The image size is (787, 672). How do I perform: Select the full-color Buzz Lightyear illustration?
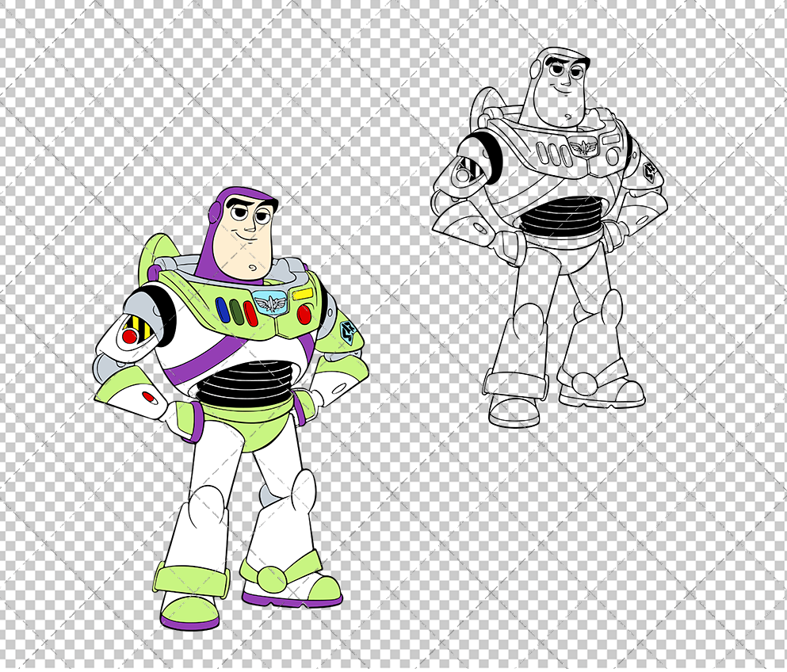(x=231, y=409)
